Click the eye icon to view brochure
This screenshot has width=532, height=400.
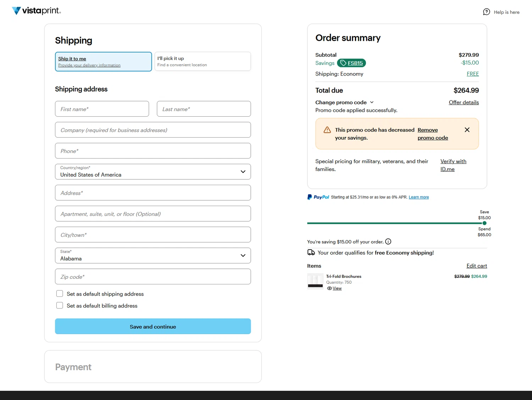coord(329,288)
